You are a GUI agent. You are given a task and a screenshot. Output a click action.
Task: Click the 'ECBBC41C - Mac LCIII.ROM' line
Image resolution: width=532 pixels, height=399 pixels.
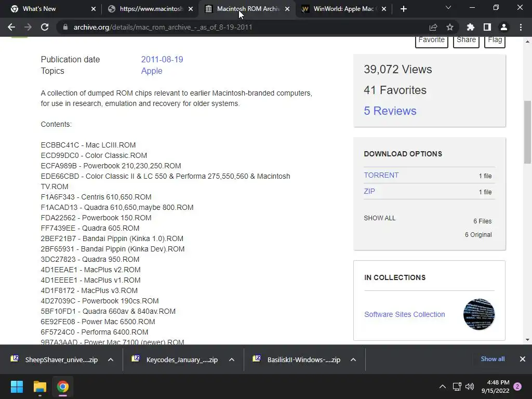(x=88, y=145)
